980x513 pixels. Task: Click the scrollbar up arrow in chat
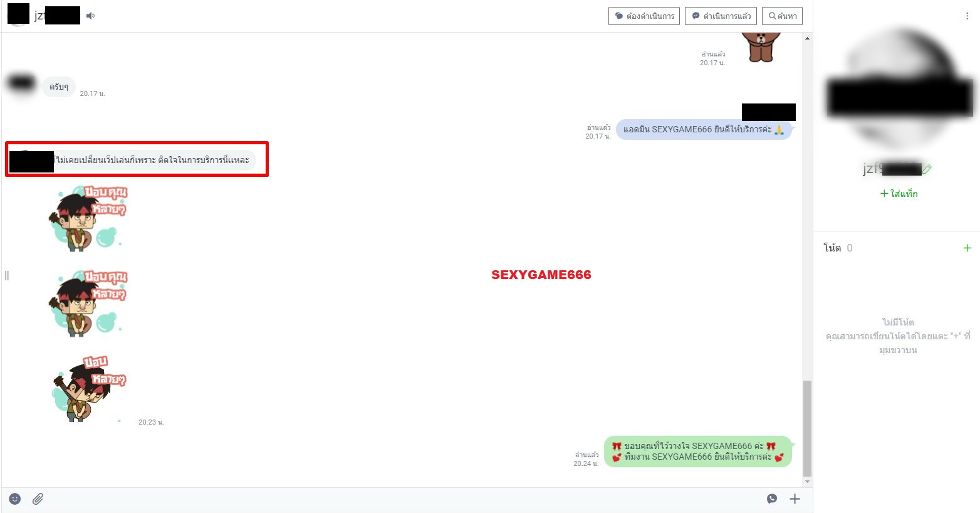(x=807, y=38)
